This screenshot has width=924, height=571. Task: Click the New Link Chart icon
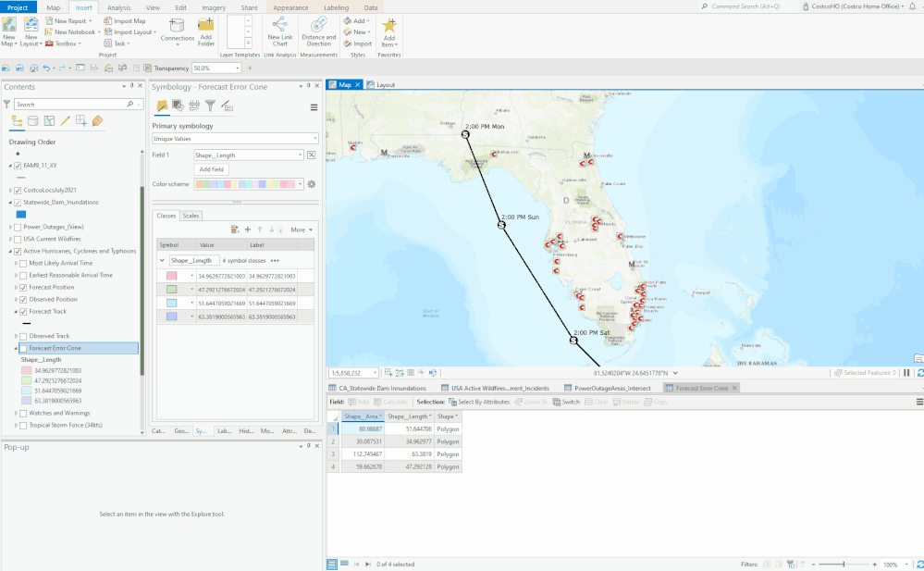tap(279, 26)
